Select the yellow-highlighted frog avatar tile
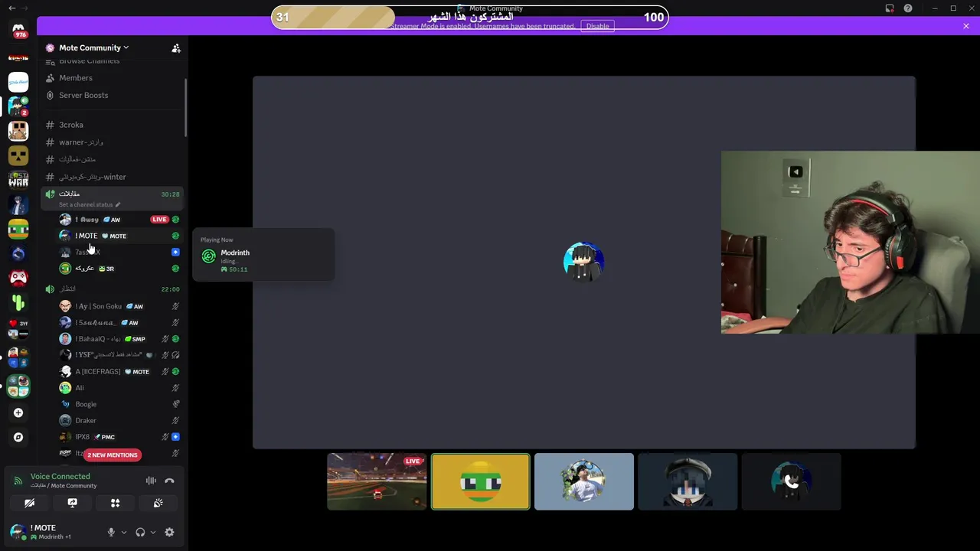 (x=480, y=481)
